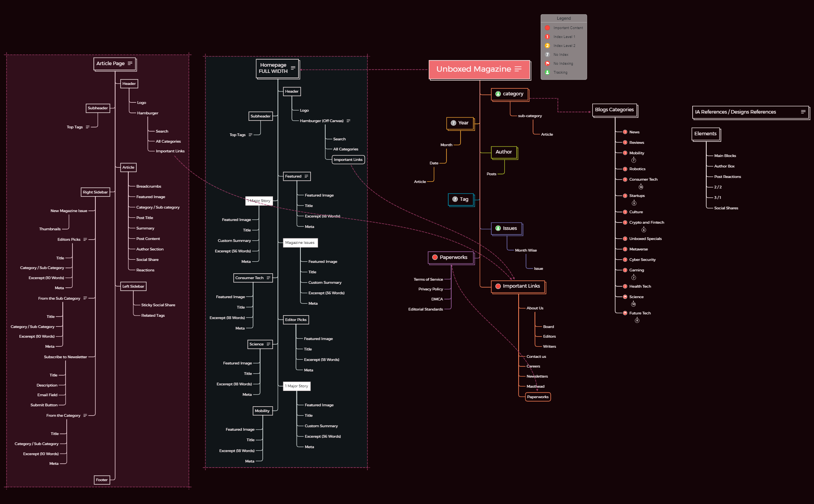814x504 pixels.
Task: Click the green marker on Issues node
Action: click(498, 228)
